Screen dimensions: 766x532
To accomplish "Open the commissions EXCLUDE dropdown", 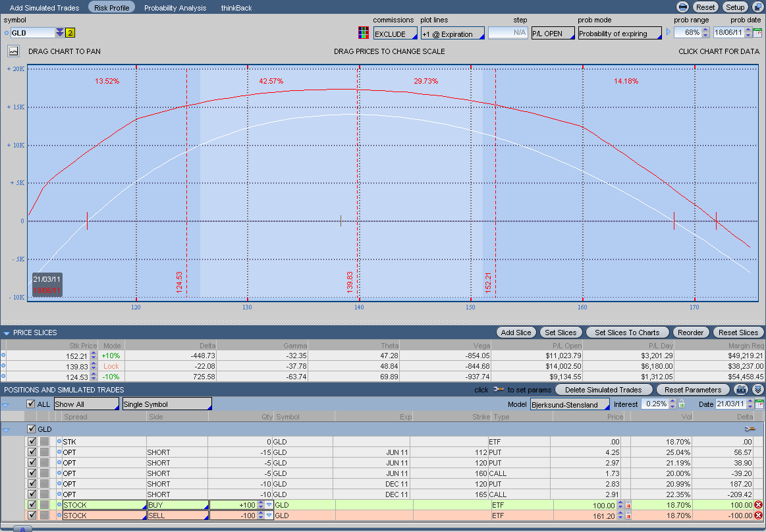I will point(395,34).
